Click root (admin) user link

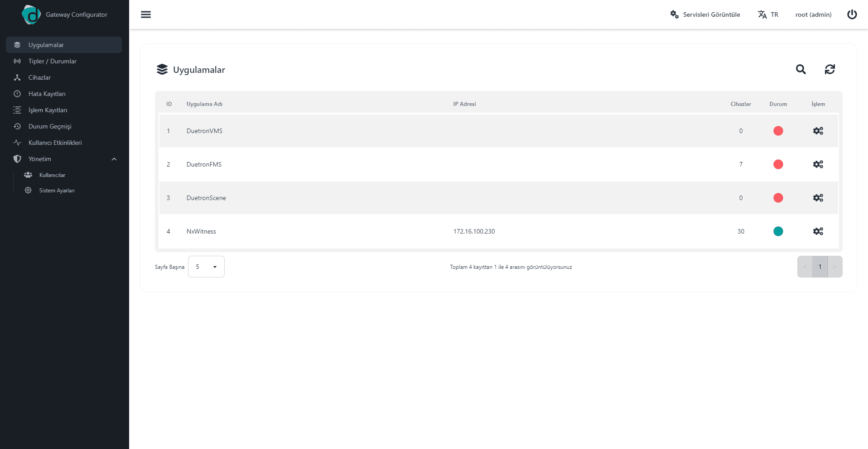pyautogui.click(x=813, y=14)
